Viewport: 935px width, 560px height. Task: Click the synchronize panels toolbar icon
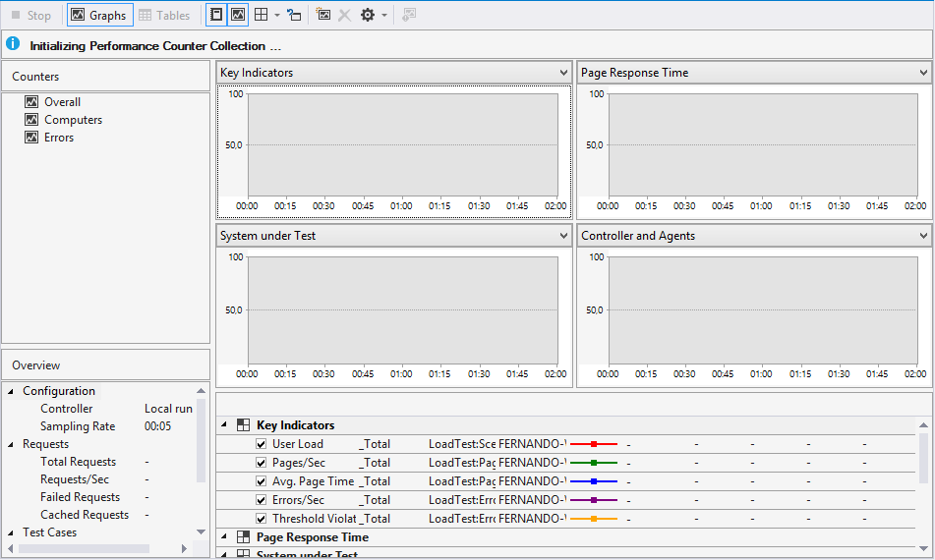294,16
